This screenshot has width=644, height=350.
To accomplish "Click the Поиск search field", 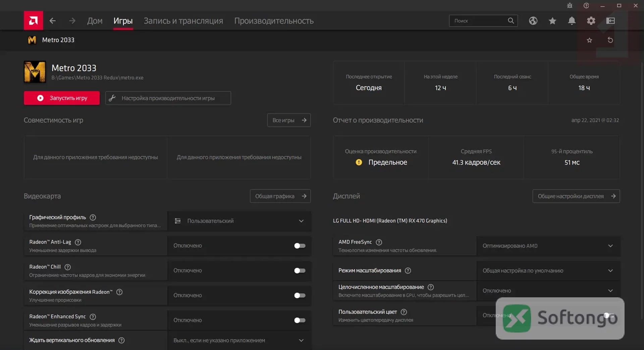I will click(483, 21).
